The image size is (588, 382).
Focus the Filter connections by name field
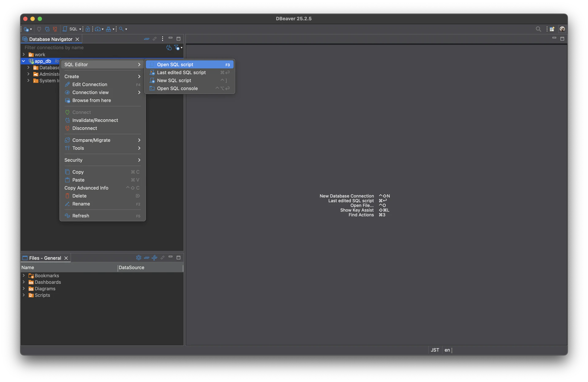point(93,48)
